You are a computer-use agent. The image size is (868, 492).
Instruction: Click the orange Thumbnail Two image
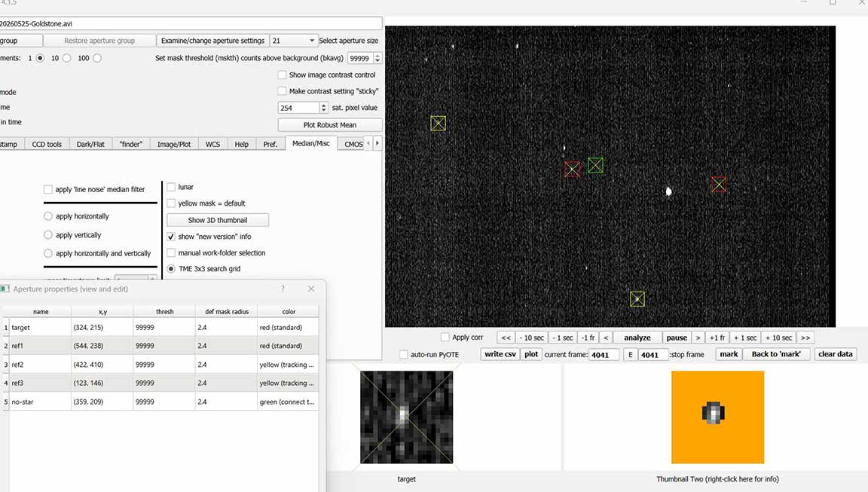717,417
